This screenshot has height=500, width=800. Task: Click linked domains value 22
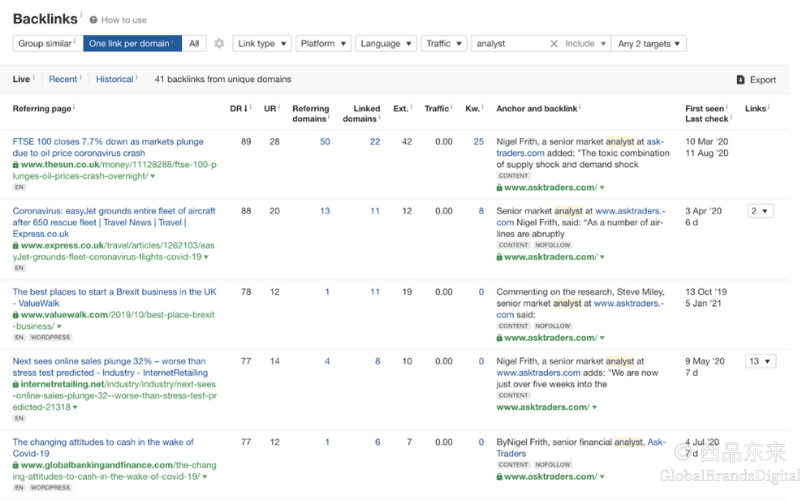pyautogui.click(x=375, y=141)
